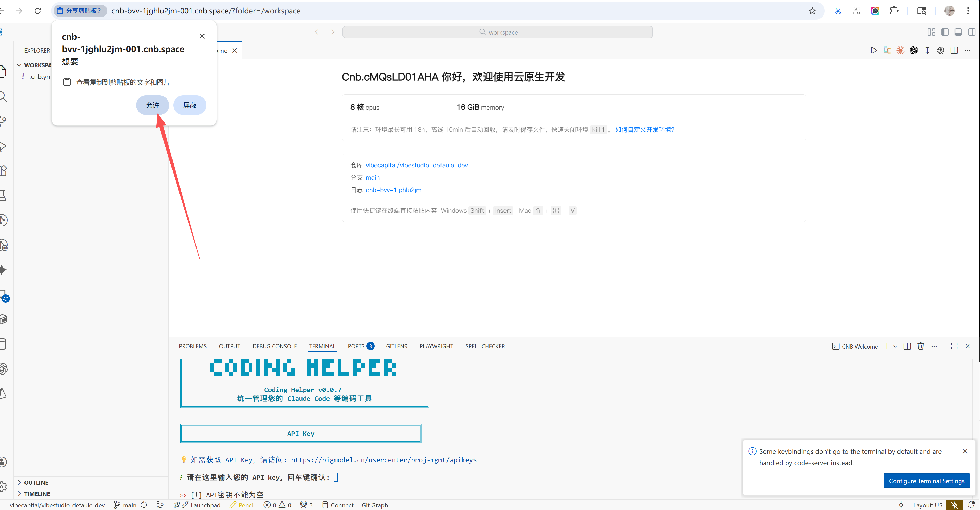Click the split editor layout icon
The height and width of the screenshot is (510, 980).
[x=954, y=50]
